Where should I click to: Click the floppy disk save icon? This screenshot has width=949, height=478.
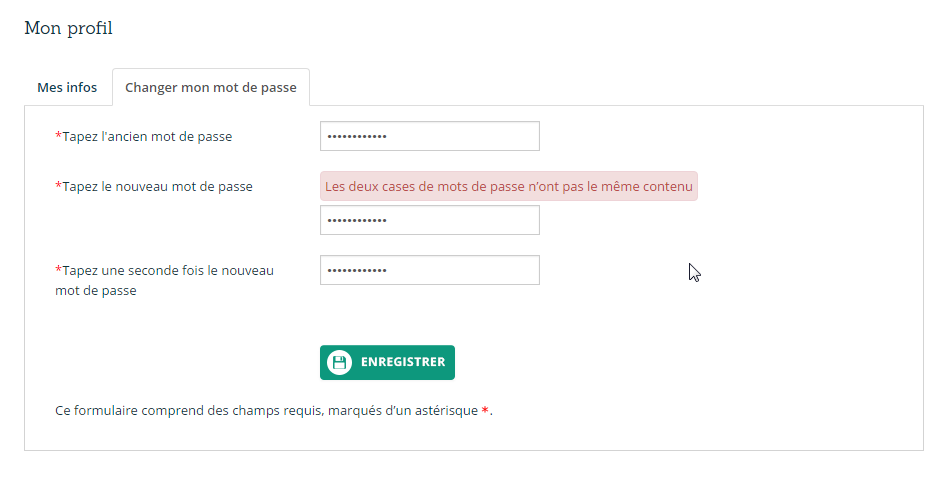pyautogui.click(x=340, y=362)
